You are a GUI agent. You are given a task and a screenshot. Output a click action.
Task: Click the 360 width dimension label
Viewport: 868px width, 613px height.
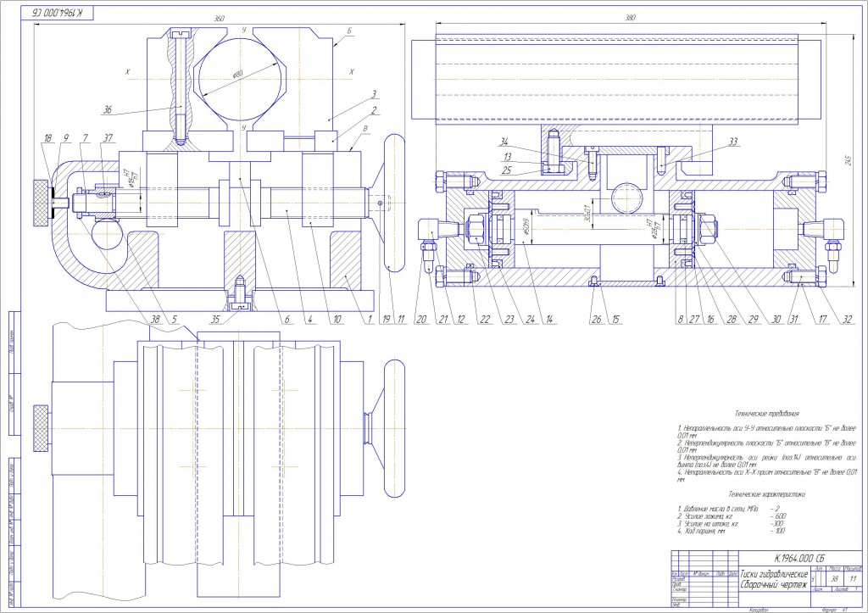(220, 19)
